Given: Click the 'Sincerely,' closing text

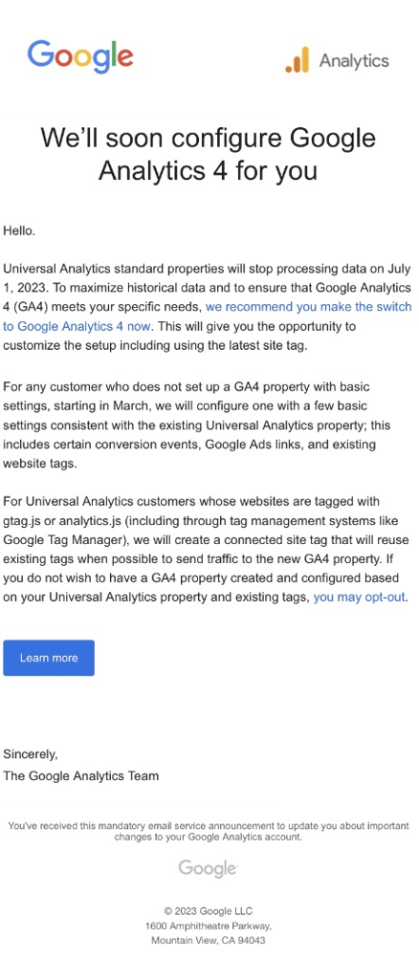Looking at the screenshot, I should pos(31,753).
